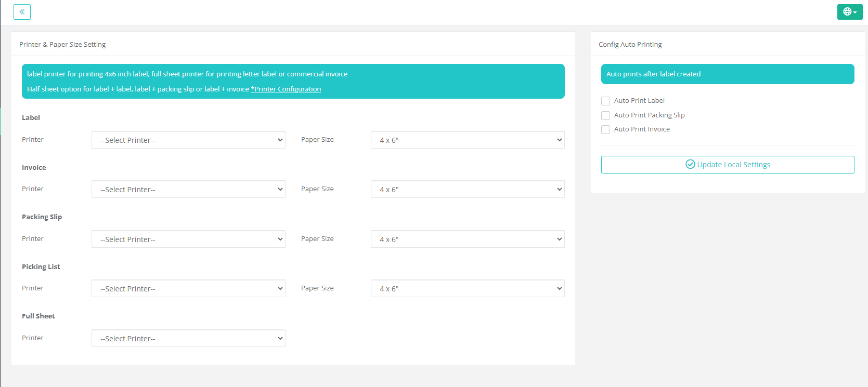Enable Auto Print Packing Slip checkbox
The width and height of the screenshot is (868, 387).
pos(605,115)
